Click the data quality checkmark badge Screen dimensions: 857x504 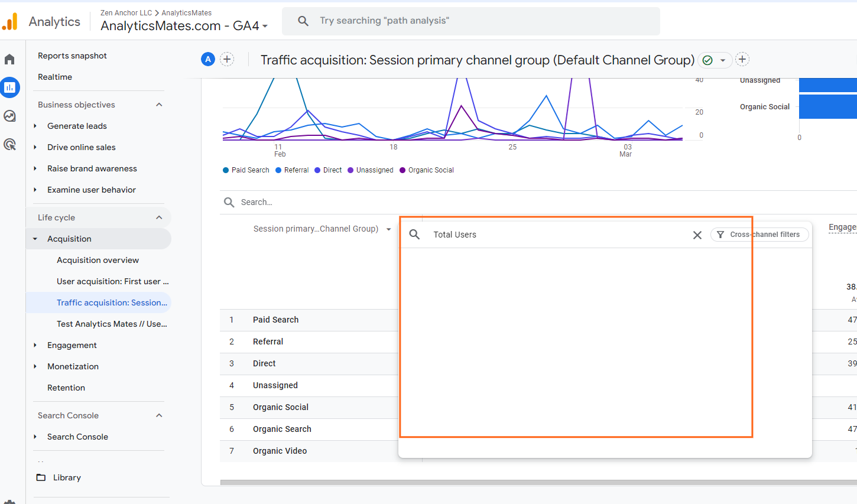(x=707, y=60)
